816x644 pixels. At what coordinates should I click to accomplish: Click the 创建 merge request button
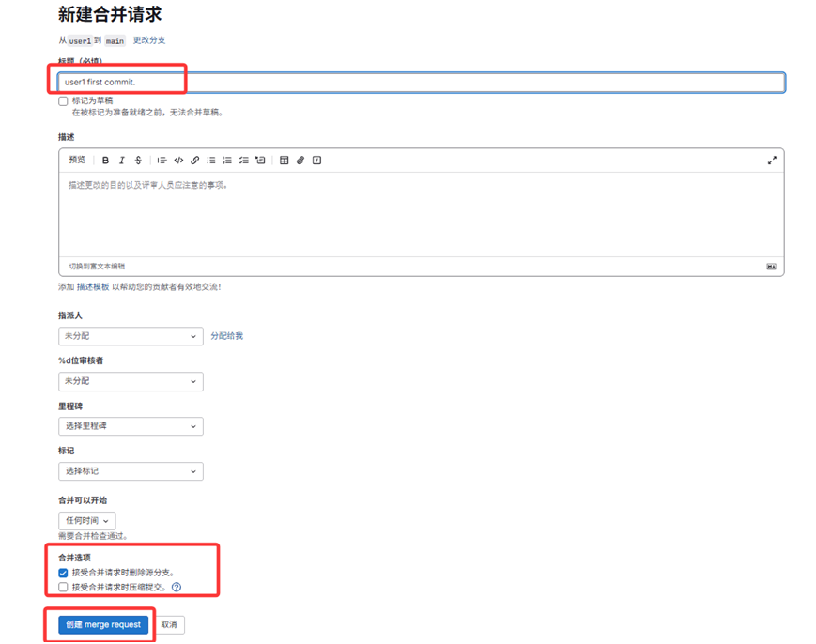point(103,624)
